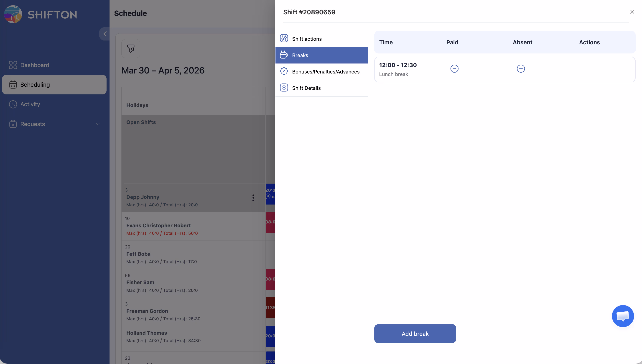Click the Bonuses/Penalties/Advances badge icon
The width and height of the screenshot is (642, 364).
click(x=284, y=71)
